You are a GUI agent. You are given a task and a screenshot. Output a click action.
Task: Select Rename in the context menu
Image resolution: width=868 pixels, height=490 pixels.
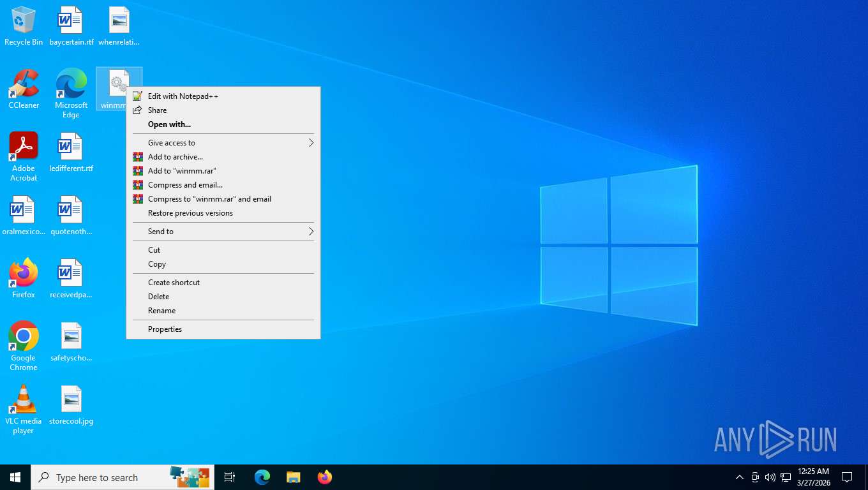coord(223,311)
